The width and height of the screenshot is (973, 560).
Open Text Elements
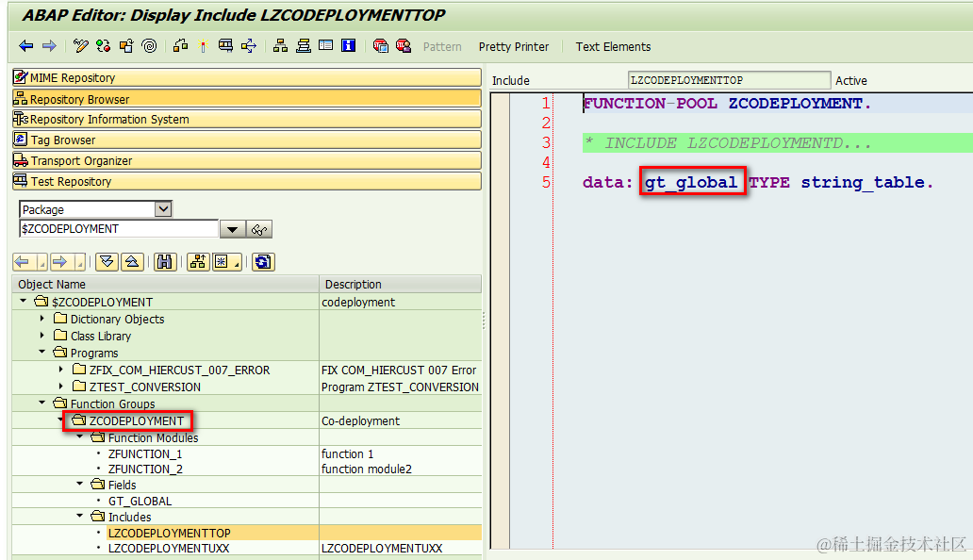(x=613, y=46)
